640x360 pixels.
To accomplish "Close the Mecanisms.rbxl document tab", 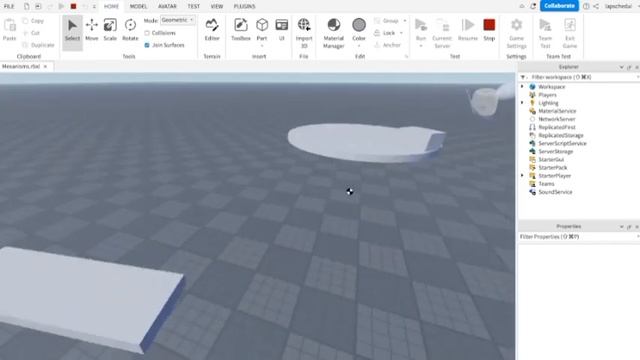I will [45, 66].
